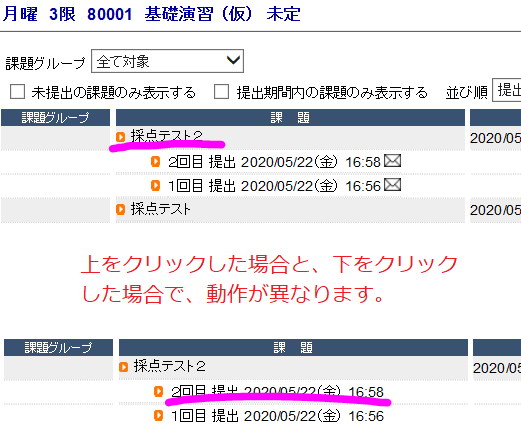521x447 pixels.
Task: Open the 課題グループ 全て対象 dropdown
Action: pos(167,61)
